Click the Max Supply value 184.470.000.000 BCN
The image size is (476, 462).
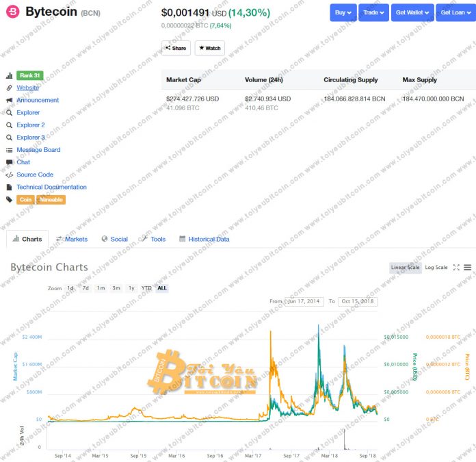433,99
